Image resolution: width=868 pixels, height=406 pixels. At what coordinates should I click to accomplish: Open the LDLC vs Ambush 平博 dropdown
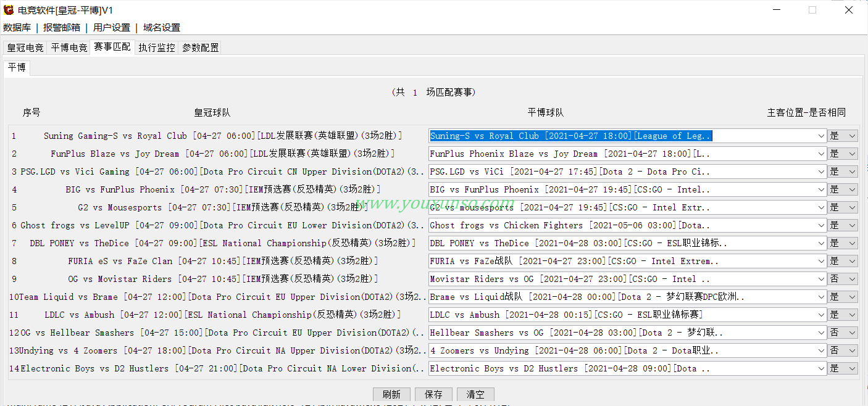(x=820, y=315)
